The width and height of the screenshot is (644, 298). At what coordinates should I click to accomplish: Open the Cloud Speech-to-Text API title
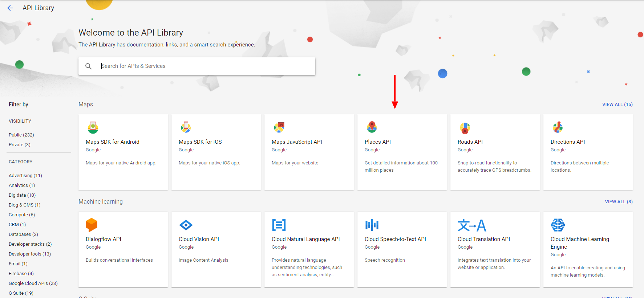pyautogui.click(x=395, y=239)
